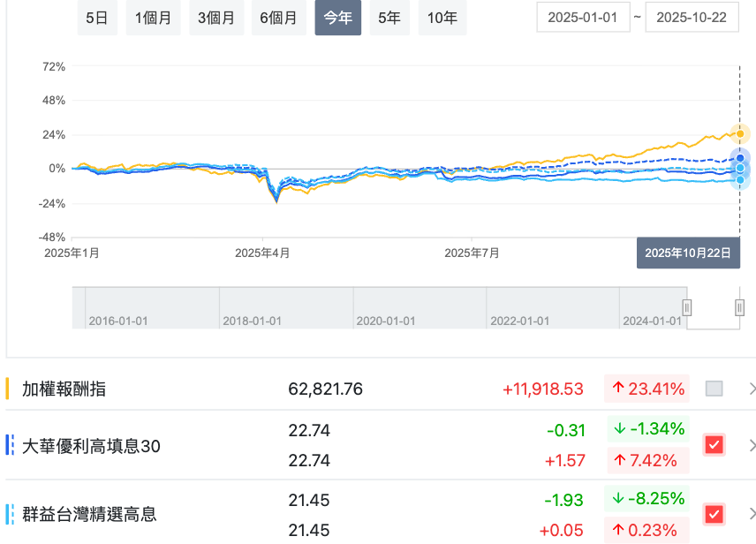Uncheck the 大華優利高填息30 checkbox

pos(714,445)
